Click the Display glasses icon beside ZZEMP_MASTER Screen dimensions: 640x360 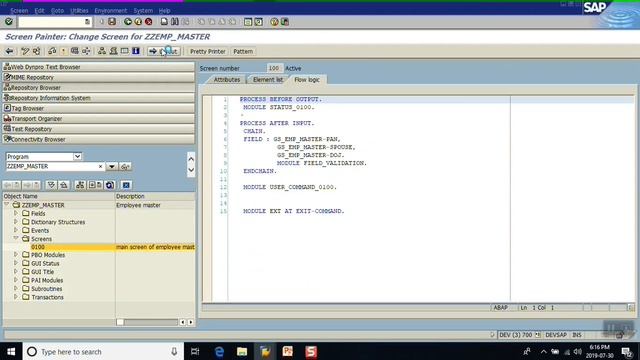pos(125,167)
